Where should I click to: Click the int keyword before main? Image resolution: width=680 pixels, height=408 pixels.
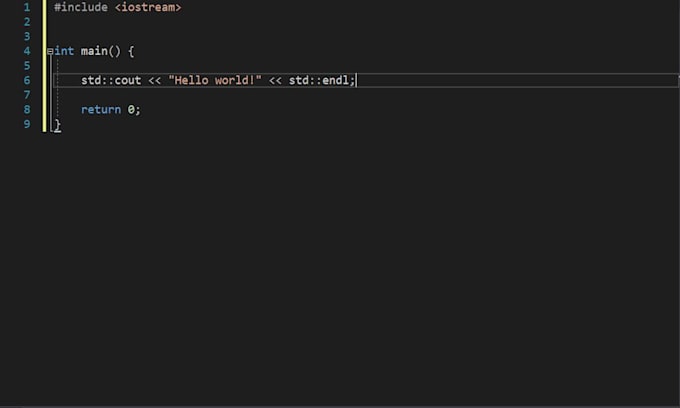click(64, 51)
